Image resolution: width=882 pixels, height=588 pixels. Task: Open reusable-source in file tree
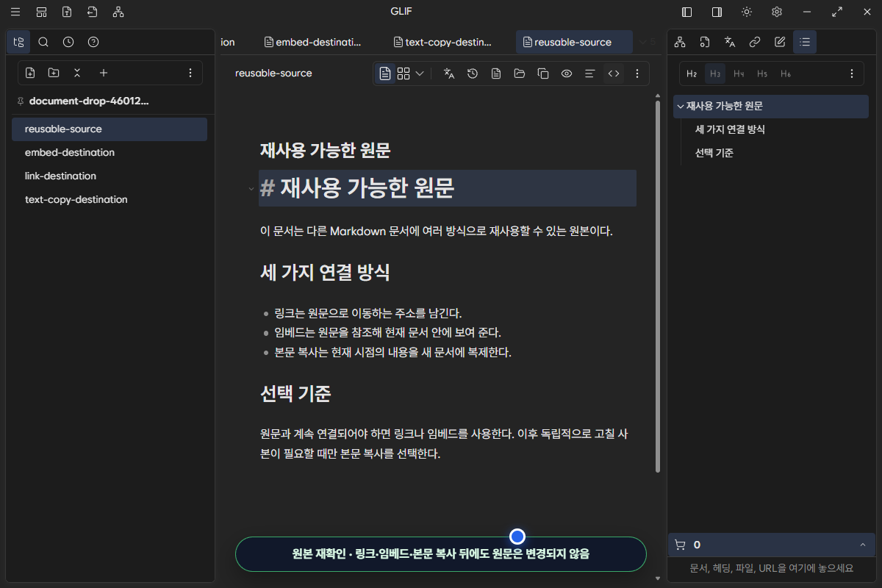(110, 129)
